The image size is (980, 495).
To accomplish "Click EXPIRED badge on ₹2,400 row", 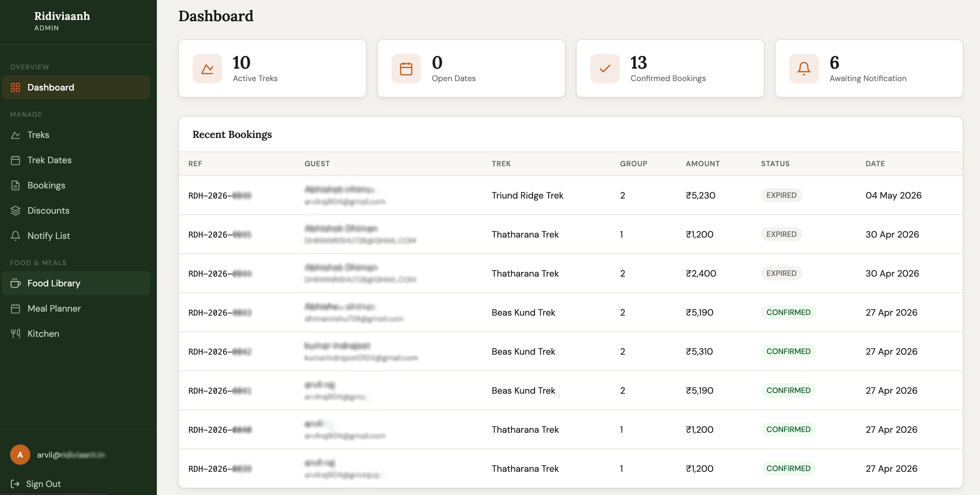I will pyautogui.click(x=781, y=273).
